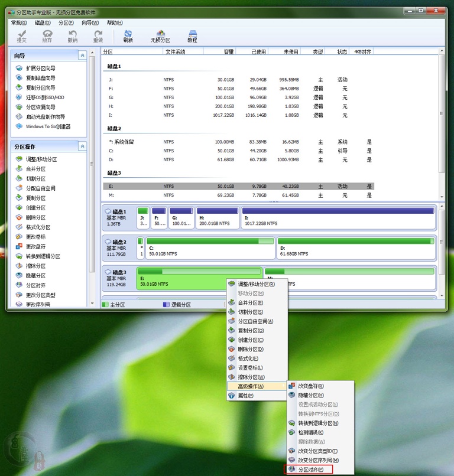Open the 磁盘(D) menu in the menu bar
Screen dimensions: 454x476
click(43, 22)
